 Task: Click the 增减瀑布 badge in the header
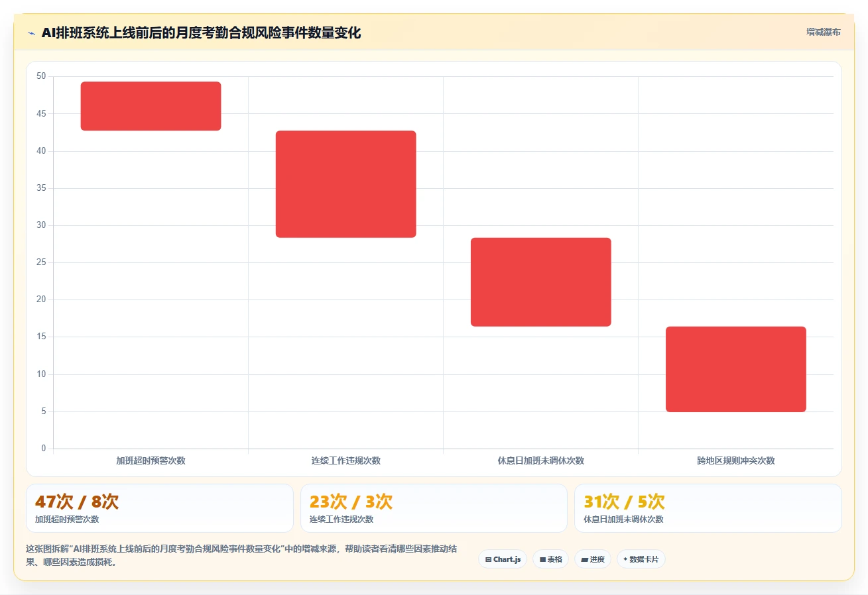point(823,32)
